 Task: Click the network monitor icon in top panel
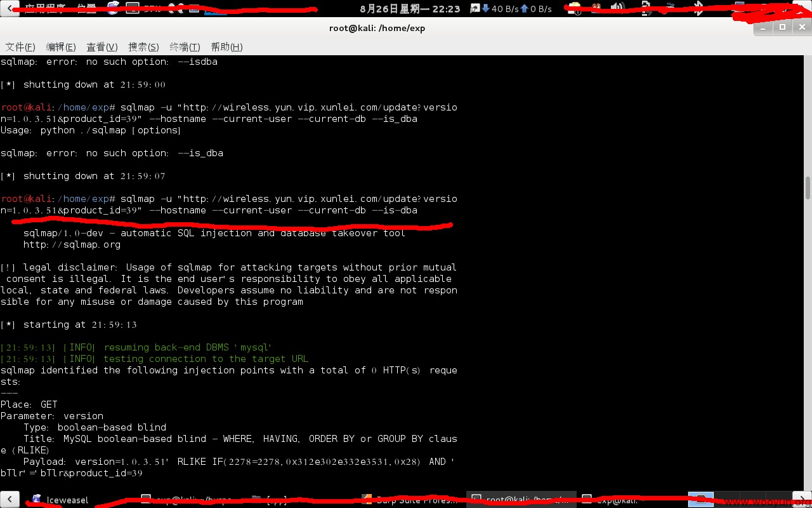(475, 8)
